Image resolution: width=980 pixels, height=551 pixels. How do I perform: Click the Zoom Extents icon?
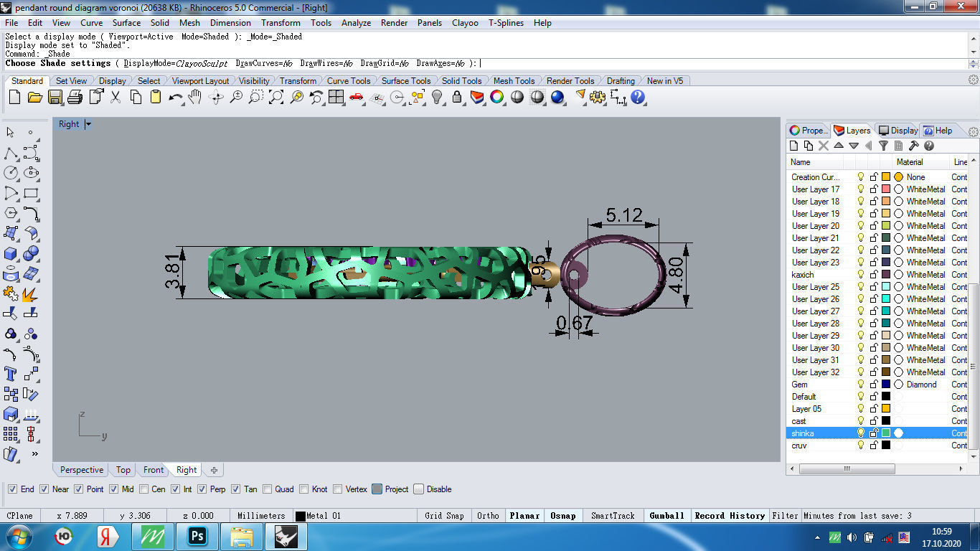coord(276,97)
